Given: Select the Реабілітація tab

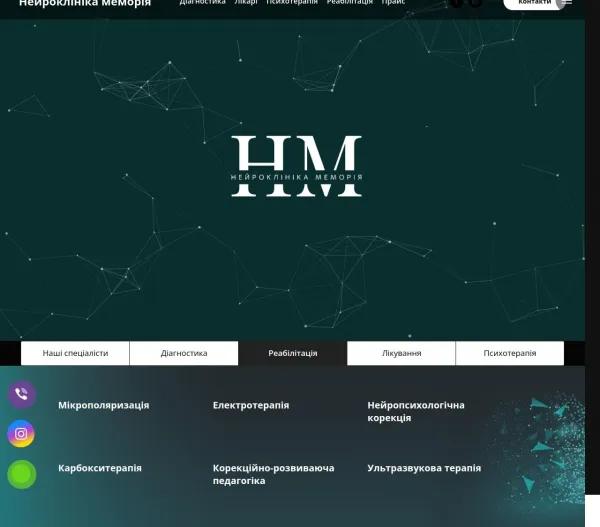Looking at the screenshot, I should point(293,353).
